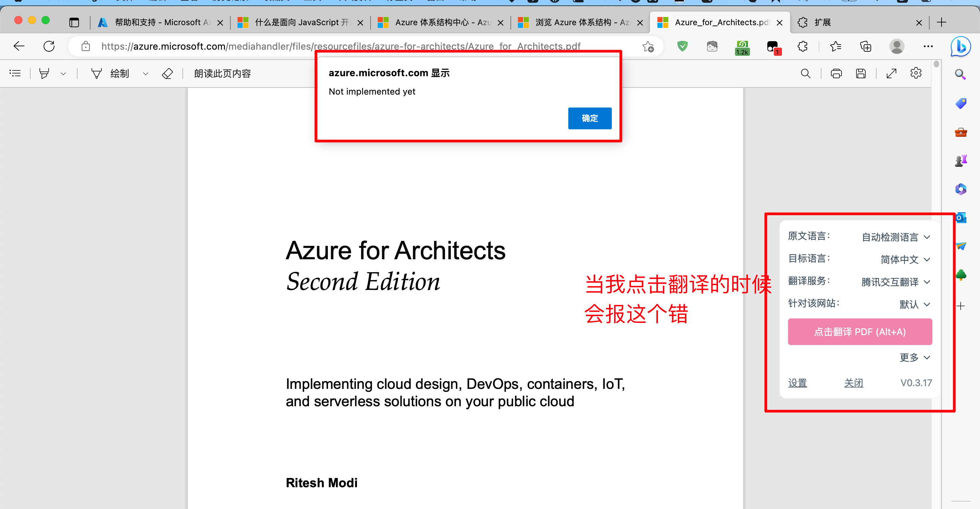Select the eraser tool in PDF toolbar
The width and height of the screenshot is (980, 509).
pyautogui.click(x=167, y=73)
